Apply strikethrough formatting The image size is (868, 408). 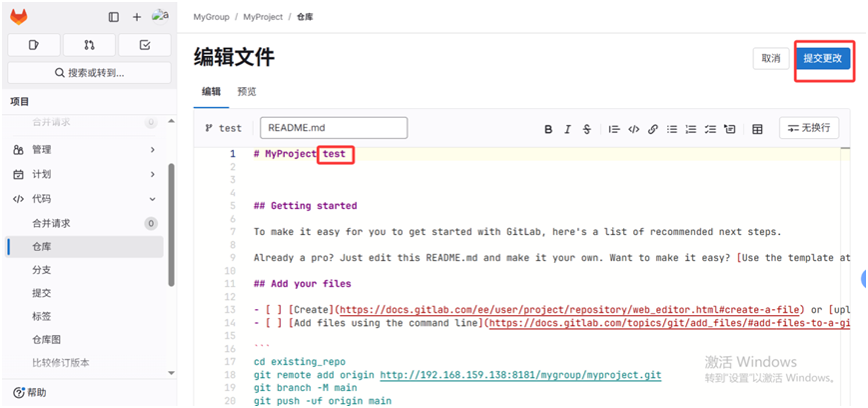[x=586, y=129]
